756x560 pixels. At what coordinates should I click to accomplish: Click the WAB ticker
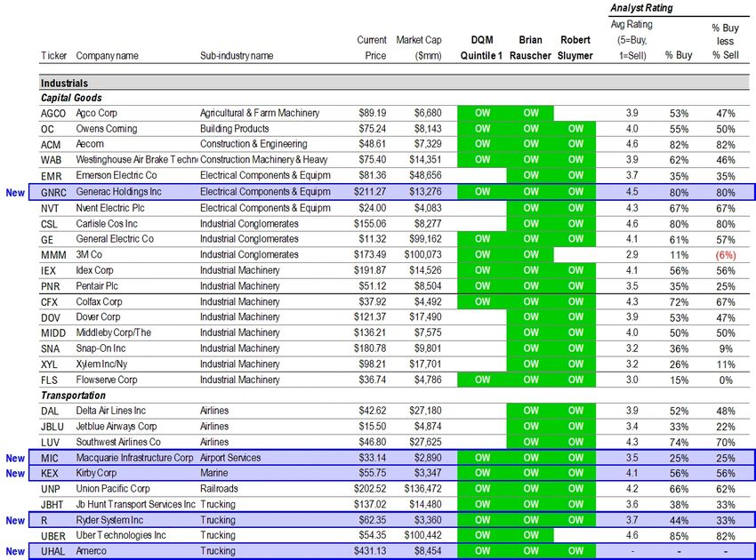point(51,160)
